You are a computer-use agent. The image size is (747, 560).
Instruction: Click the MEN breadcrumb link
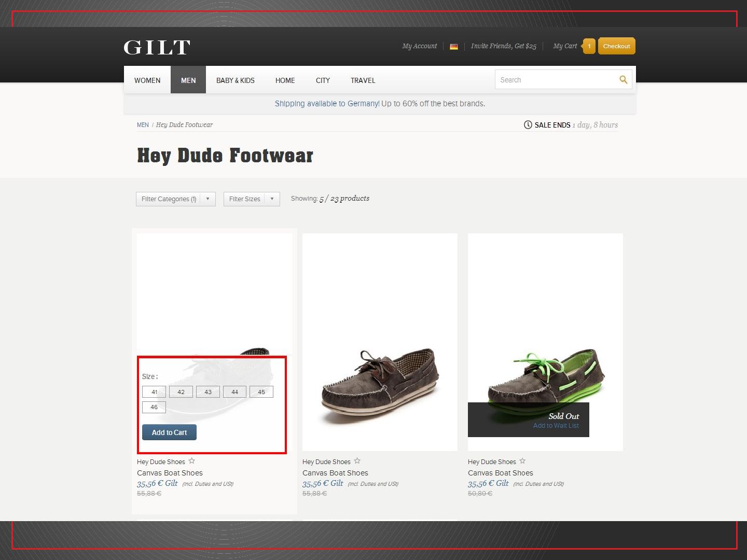[x=143, y=125]
